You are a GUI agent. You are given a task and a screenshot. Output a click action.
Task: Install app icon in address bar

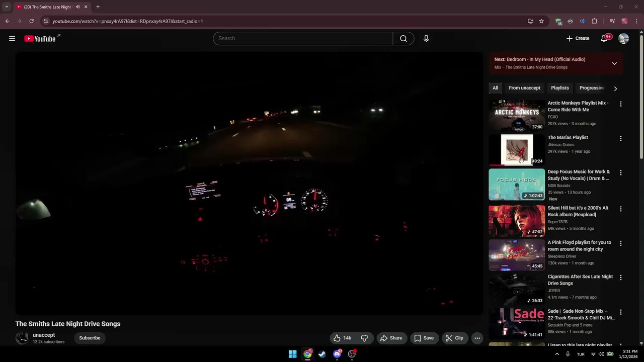(x=530, y=21)
